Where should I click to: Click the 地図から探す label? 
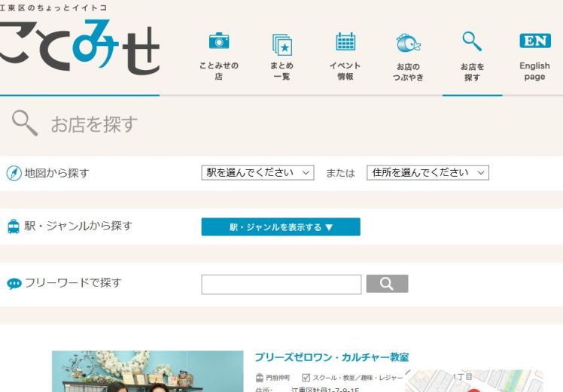pyautogui.click(x=56, y=173)
